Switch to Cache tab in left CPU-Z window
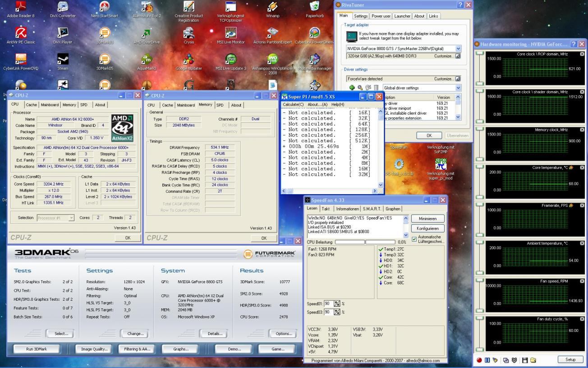The height and width of the screenshot is (368, 588). coord(32,105)
